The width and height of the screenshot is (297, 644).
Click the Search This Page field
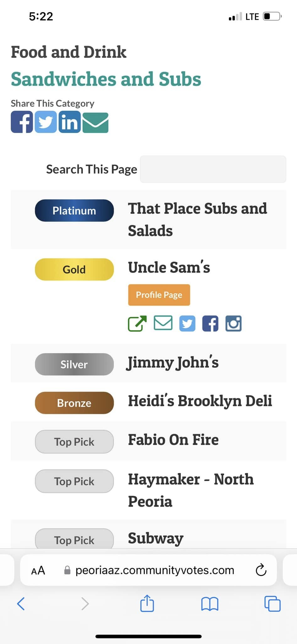coord(213,169)
